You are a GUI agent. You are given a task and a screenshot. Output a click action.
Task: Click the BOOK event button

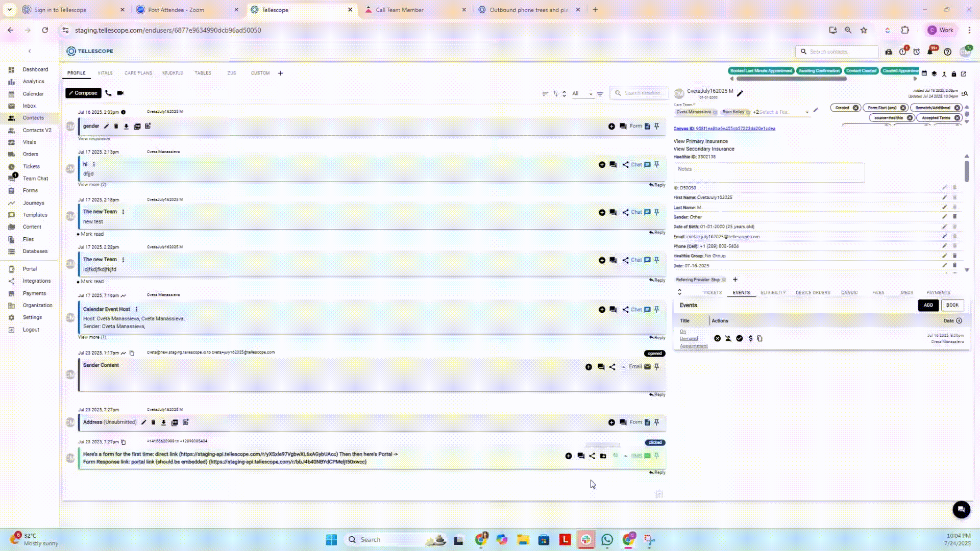pyautogui.click(x=952, y=305)
